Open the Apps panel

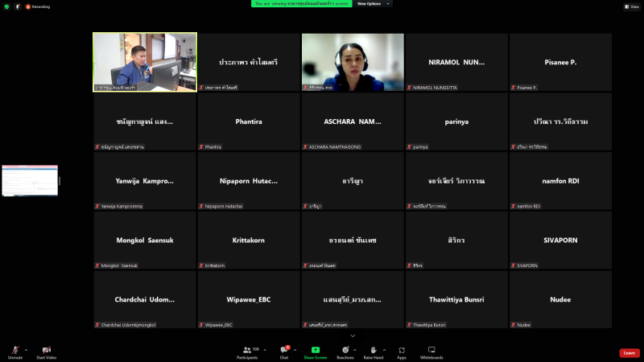[x=402, y=352]
